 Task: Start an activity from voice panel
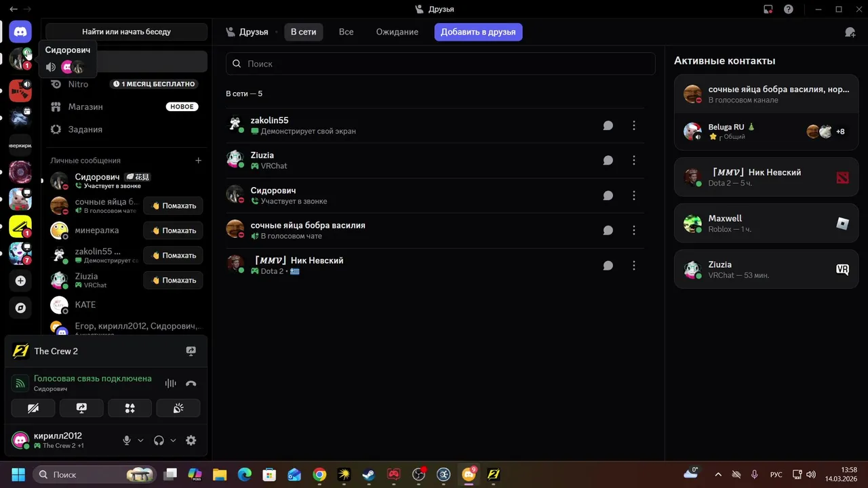pos(130,408)
